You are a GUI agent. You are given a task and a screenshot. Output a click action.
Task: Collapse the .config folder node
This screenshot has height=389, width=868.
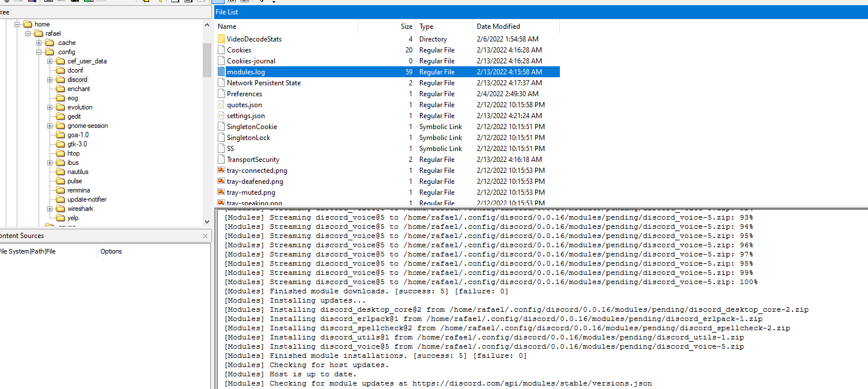(39, 52)
